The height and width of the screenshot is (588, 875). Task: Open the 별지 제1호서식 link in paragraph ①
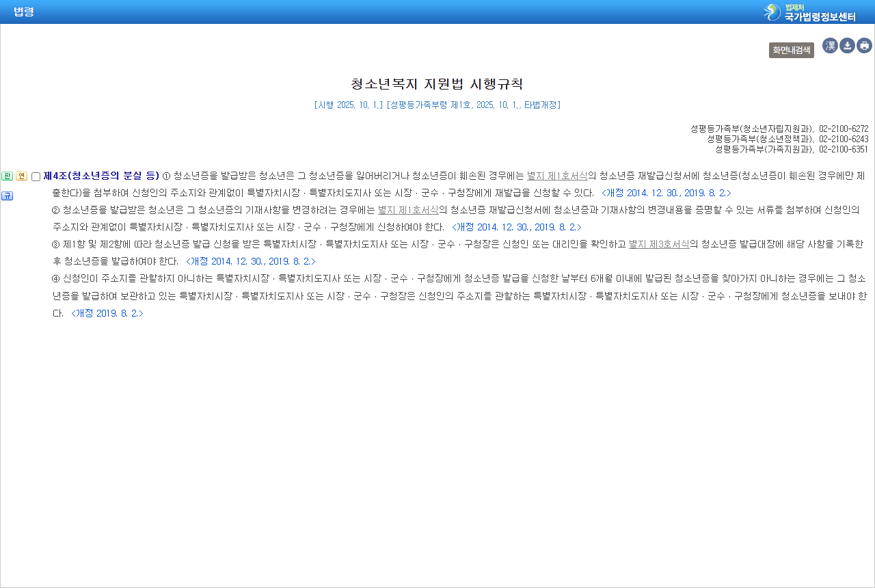[557, 176]
